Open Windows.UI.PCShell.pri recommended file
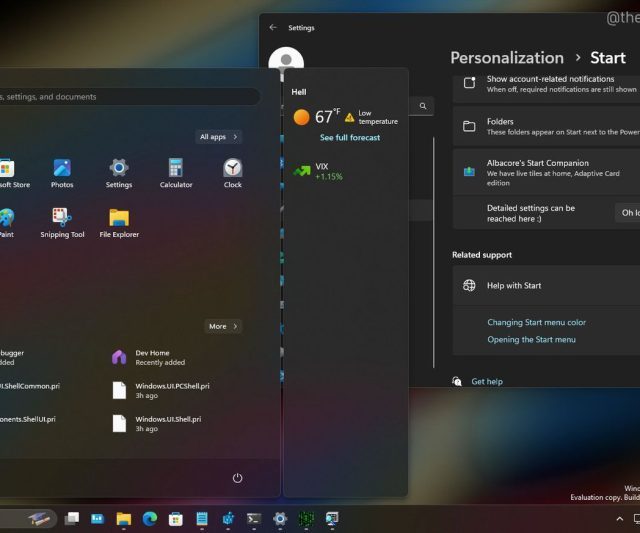Image resolution: width=640 pixels, height=533 pixels. (x=161, y=391)
